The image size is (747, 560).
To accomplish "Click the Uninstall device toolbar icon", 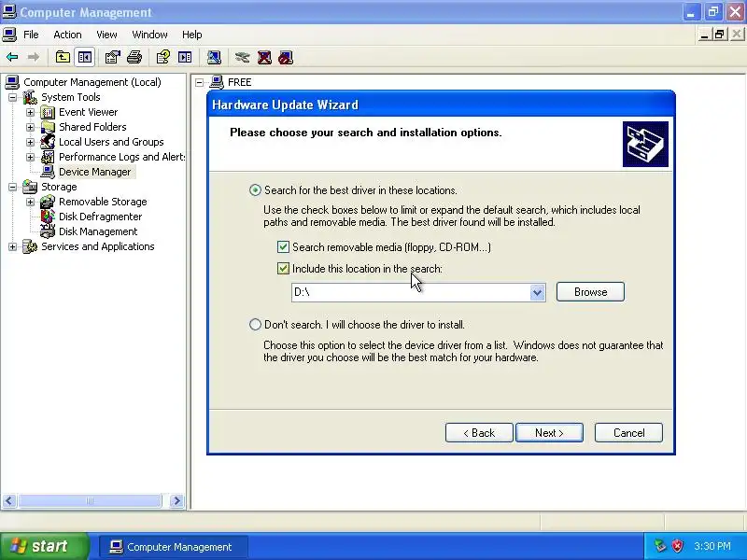I will click(264, 58).
